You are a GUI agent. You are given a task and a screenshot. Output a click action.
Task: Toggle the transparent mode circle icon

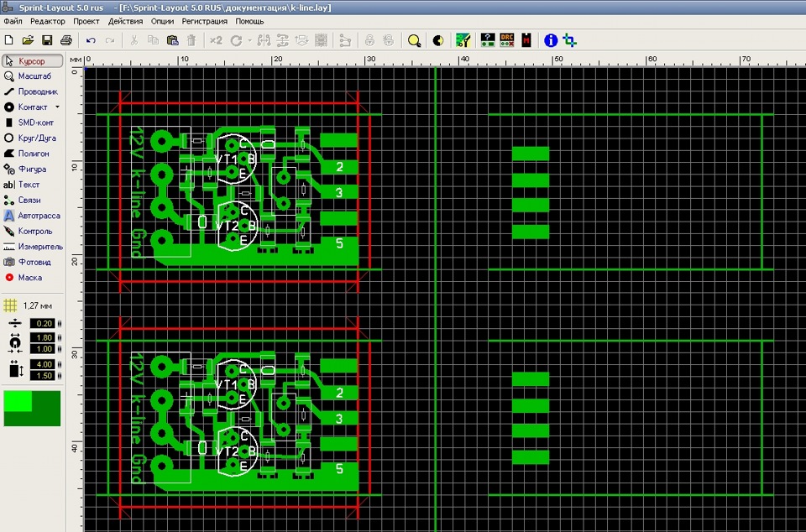coord(438,40)
